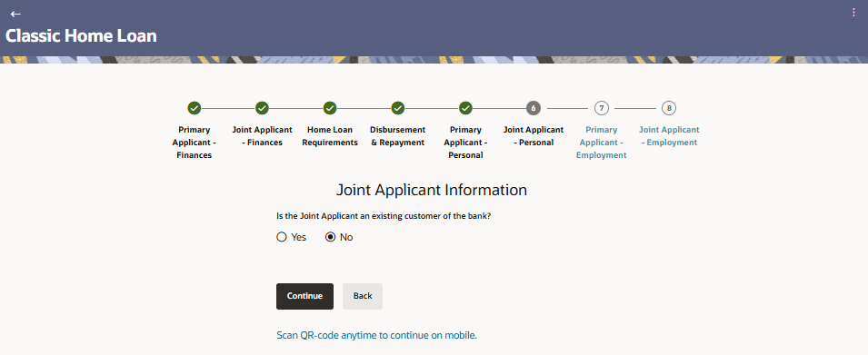The width and height of the screenshot is (868, 355).
Task: Open the Scan QR-code to continue link
Action: pyautogui.click(x=376, y=335)
